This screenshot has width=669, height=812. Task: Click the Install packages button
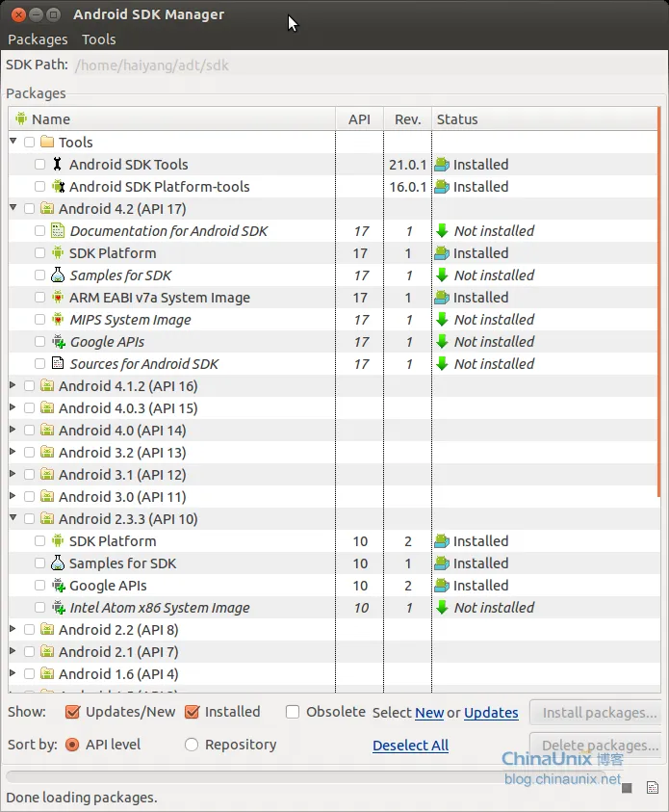pos(597,713)
